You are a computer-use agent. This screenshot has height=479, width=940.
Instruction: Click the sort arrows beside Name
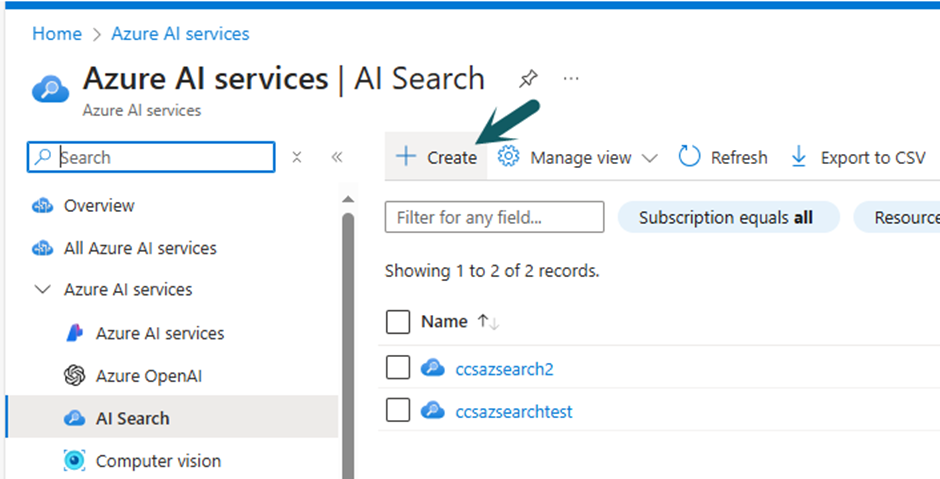[488, 323]
